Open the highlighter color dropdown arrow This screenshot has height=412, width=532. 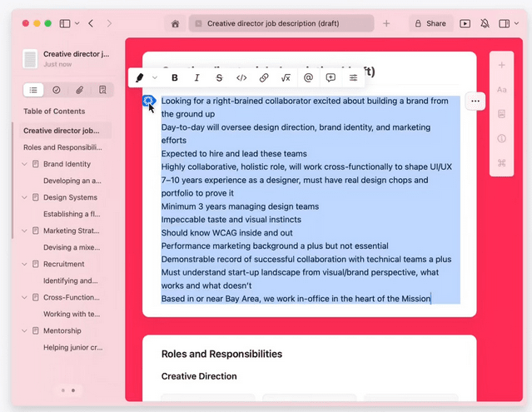[x=154, y=78]
